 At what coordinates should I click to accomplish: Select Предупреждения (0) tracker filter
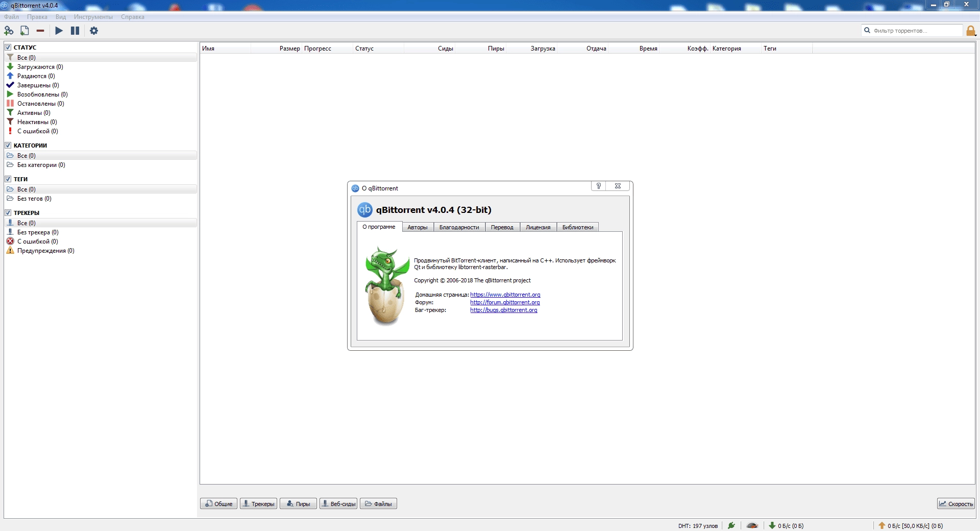tap(101, 251)
